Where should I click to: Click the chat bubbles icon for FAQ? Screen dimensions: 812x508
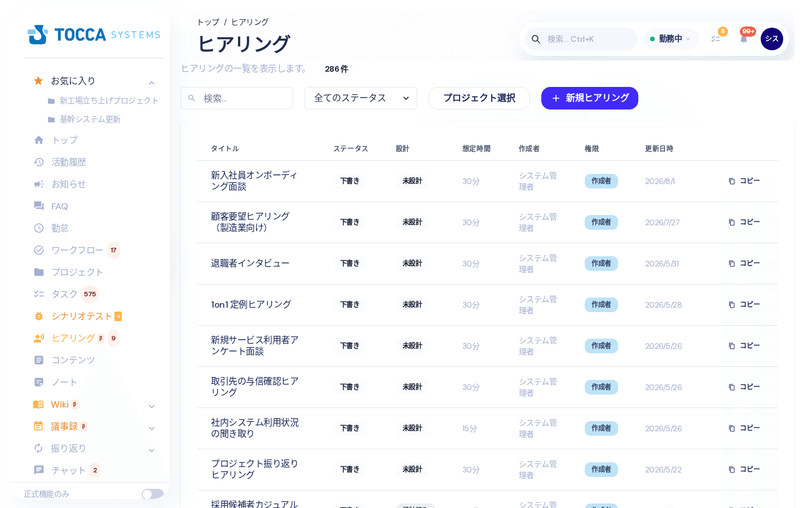click(39, 206)
